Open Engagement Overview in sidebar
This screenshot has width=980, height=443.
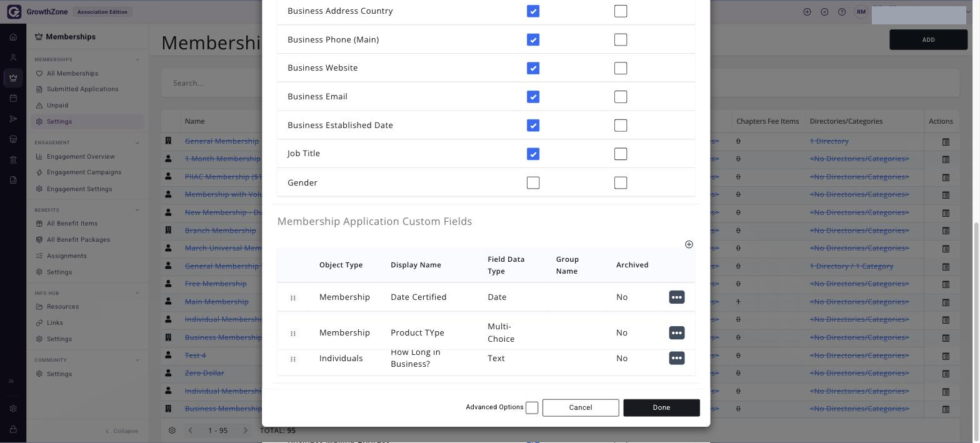coord(81,157)
